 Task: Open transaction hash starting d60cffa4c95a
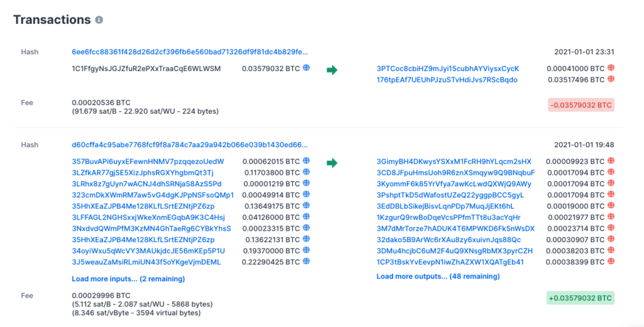click(x=190, y=145)
